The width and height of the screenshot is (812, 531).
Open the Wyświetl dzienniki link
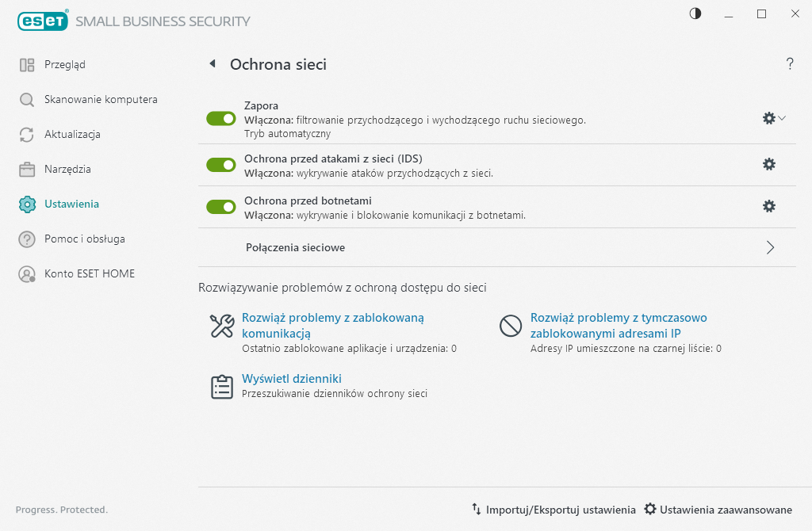pyautogui.click(x=291, y=379)
